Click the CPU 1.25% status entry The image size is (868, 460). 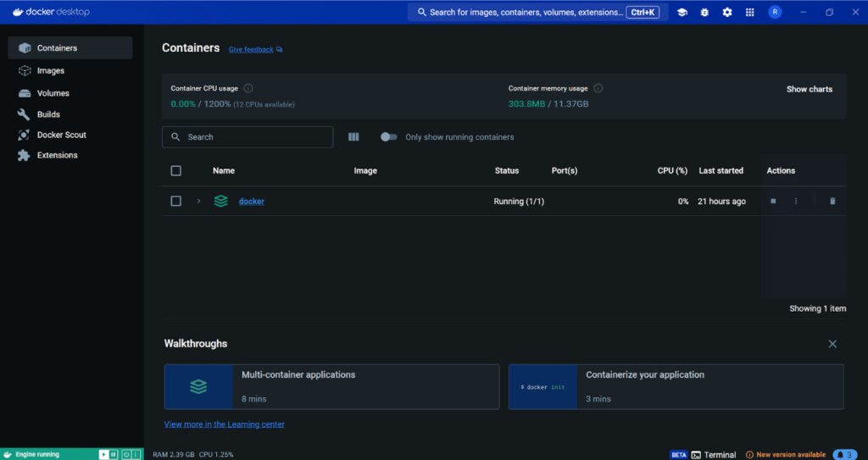pyautogui.click(x=216, y=454)
